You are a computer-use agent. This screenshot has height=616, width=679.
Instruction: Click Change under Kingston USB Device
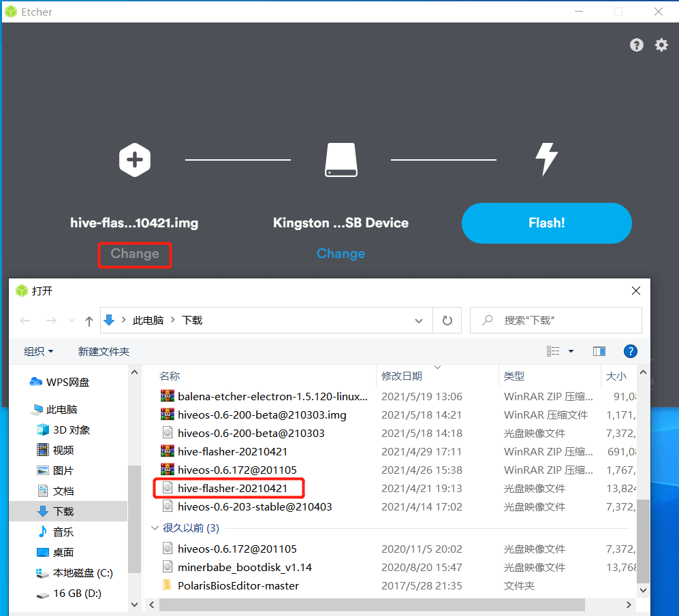pyautogui.click(x=341, y=254)
